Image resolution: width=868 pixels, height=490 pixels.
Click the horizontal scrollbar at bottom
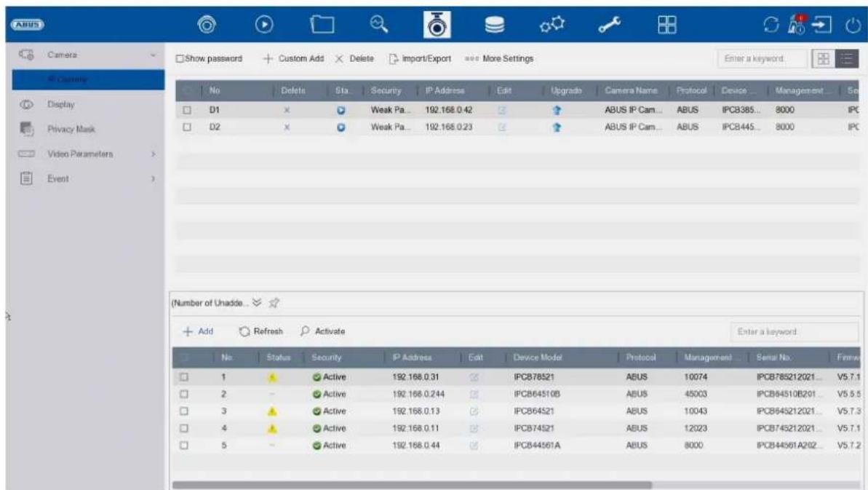412,485
